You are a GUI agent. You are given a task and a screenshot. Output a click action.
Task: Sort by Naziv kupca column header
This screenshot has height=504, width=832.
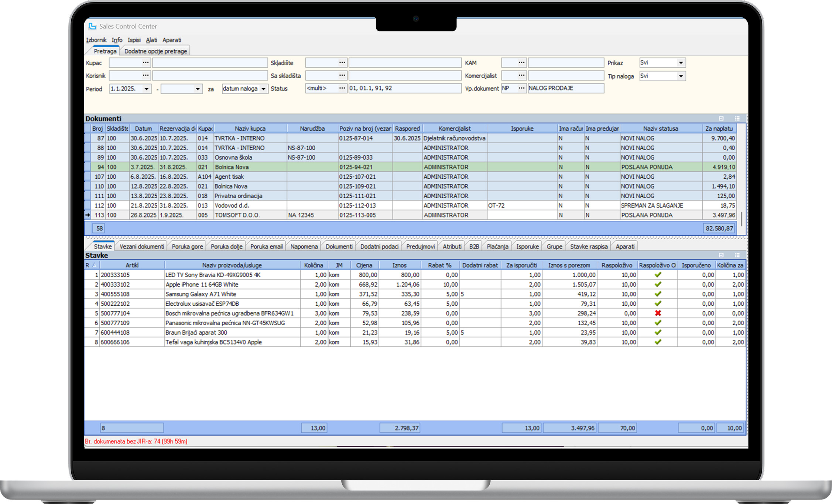[x=250, y=128]
